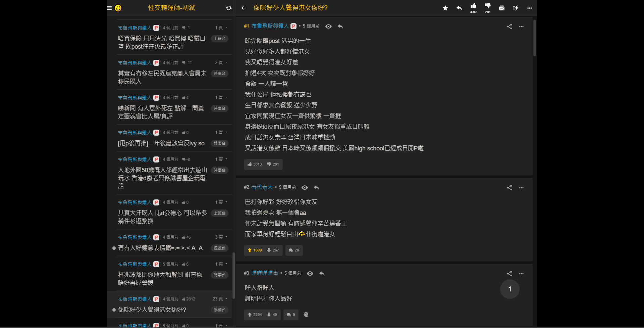The width and height of the screenshot is (644, 328).
Task: Open the image gallery view of the thread
Action: pos(501,8)
